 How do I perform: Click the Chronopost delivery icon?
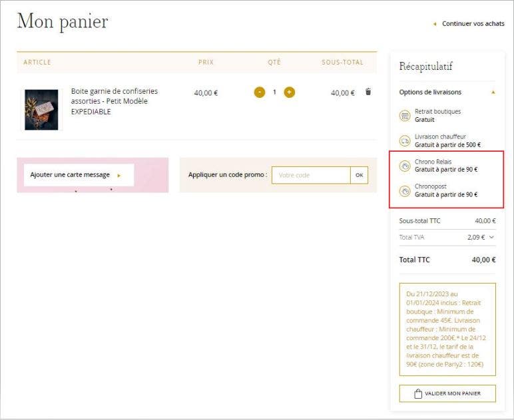(x=405, y=190)
